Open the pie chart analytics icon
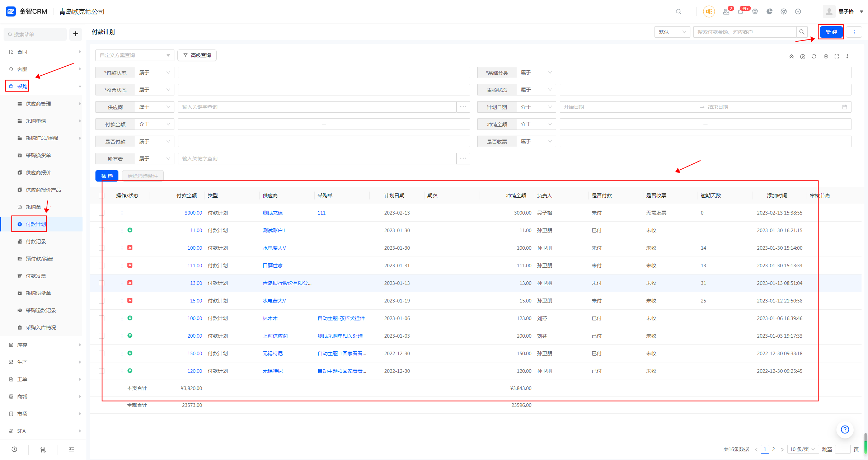Screen dimensions: 868x460 point(769,11)
